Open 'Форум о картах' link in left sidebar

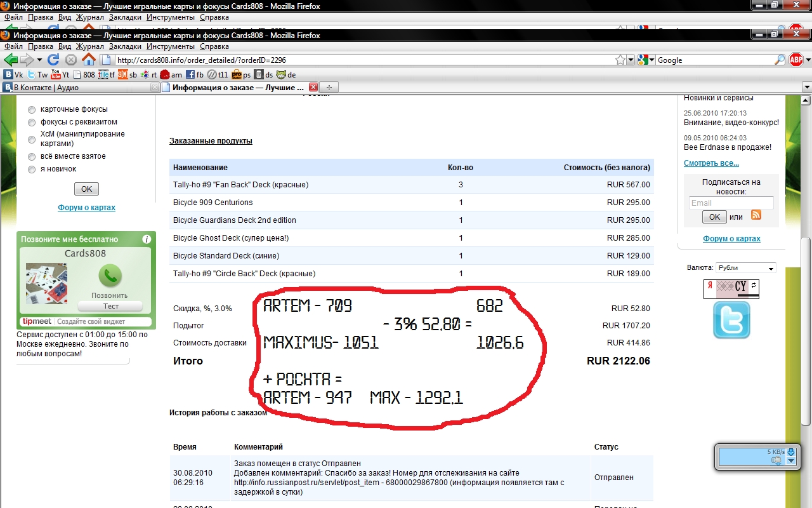86,208
